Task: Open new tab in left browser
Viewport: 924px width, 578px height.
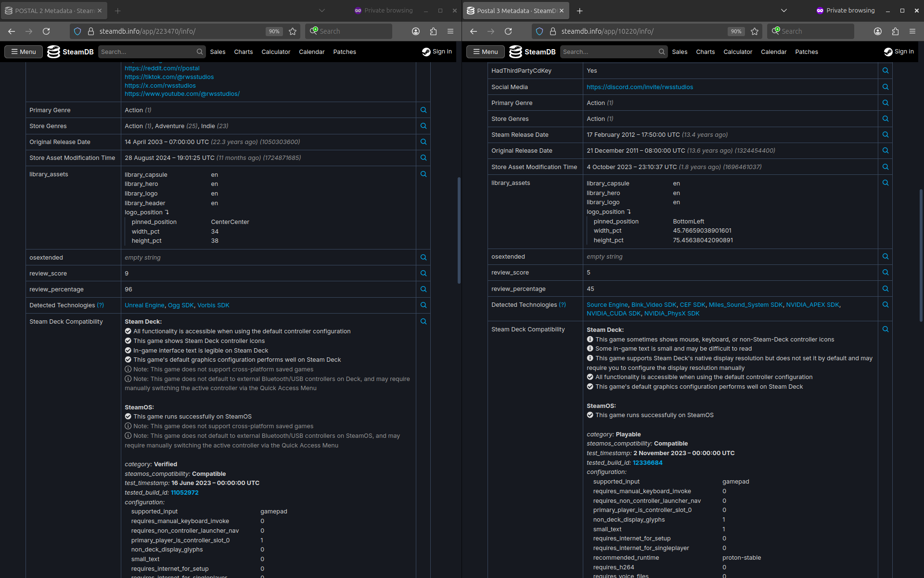Action: [x=118, y=11]
